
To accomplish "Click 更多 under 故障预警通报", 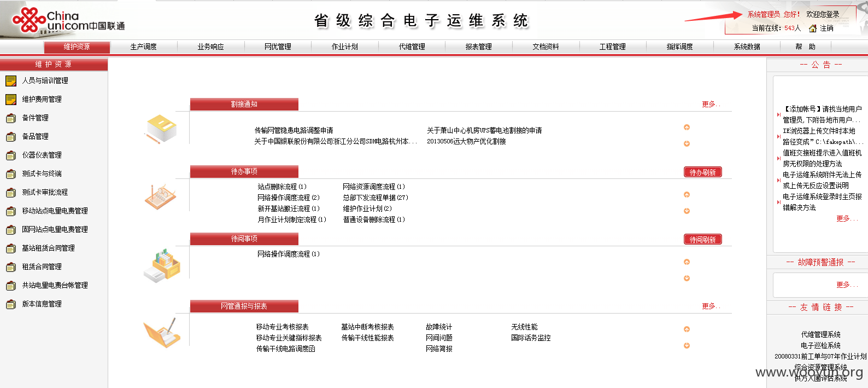I will pos(847,285).
